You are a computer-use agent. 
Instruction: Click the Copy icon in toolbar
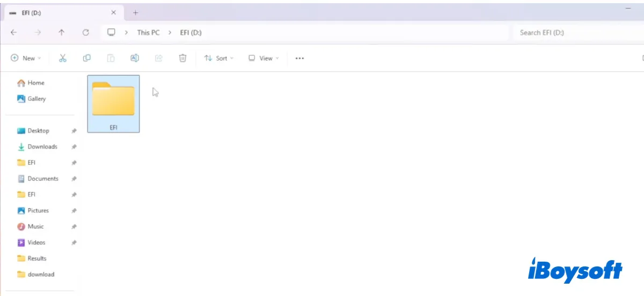click(x=86, y=58)
